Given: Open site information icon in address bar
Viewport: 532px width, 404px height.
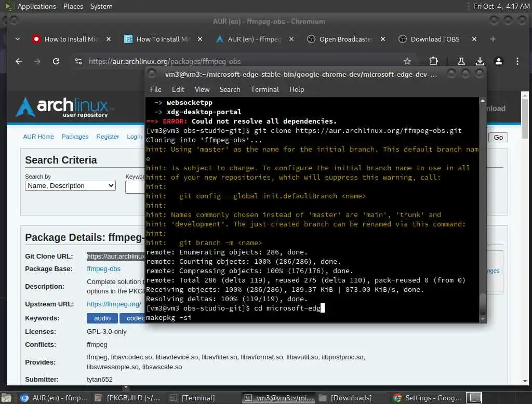Looking at the screenshot, I should click(x=78, y=61).
